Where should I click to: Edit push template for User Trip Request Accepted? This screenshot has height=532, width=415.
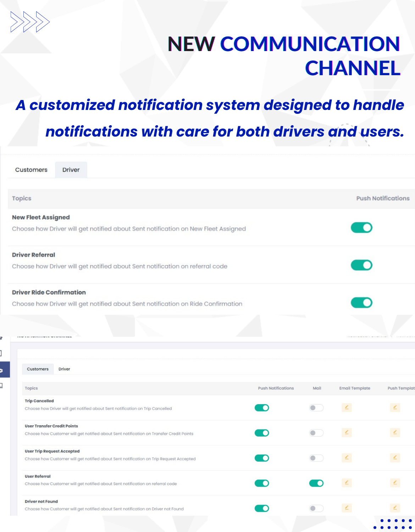coord(395,458)
